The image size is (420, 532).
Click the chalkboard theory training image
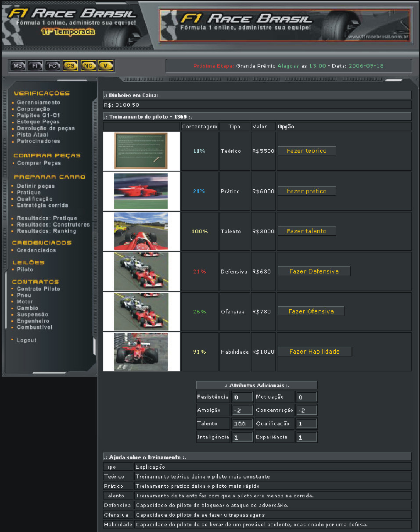141,151
